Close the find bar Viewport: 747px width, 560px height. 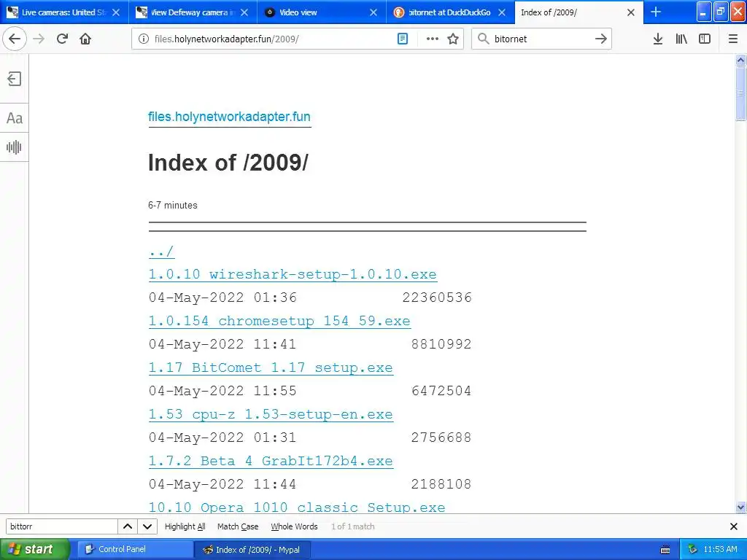point(734,526)
